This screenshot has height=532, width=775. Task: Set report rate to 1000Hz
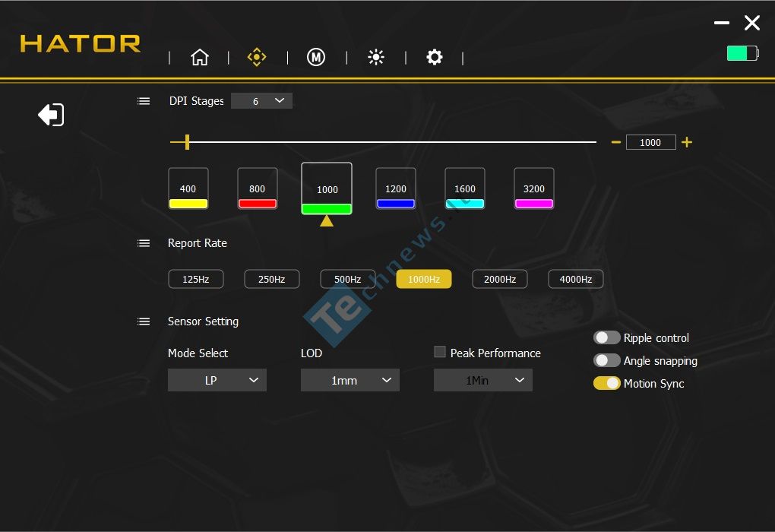coord(423,279)
